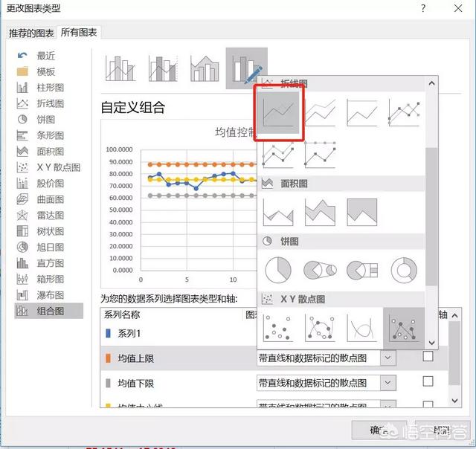The height and width of the screenshot is (449, 476).
Task: Enable secondary axis for 均值上限 series
Action: [x=428, y=357]
